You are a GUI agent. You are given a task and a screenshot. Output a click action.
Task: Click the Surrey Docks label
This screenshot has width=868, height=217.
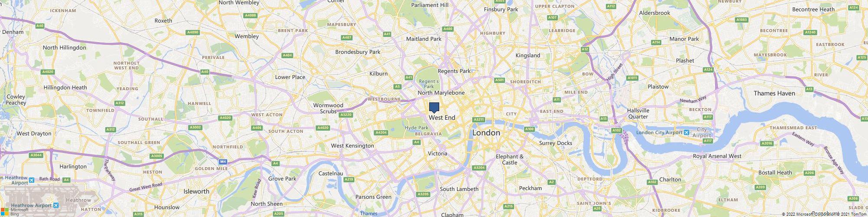pyautogui.click(x=556, y=143)
